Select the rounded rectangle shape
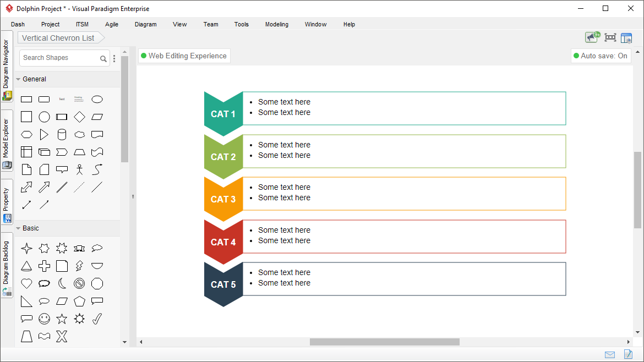The height and width of the screenshot is (362, 644). (44, 100)
